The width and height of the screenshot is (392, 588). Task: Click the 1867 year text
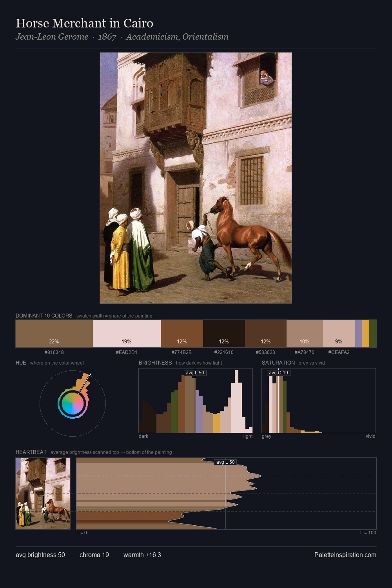click(107, 37)
